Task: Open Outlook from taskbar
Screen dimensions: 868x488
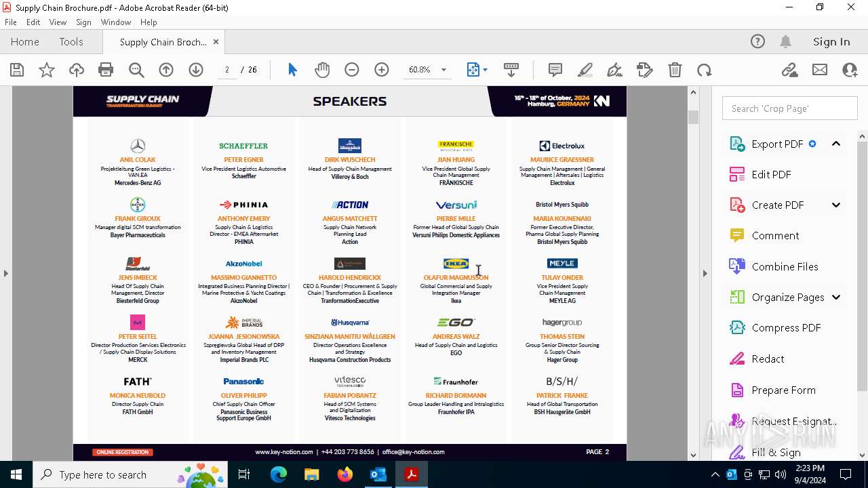Action: click(x=378, y=474)
